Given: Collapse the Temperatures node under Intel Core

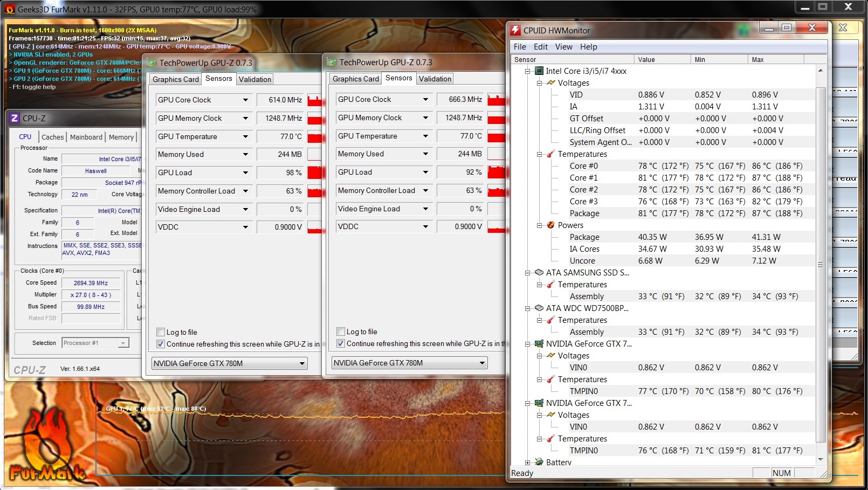Looking at the screenshot, I should tap(539, 154).
